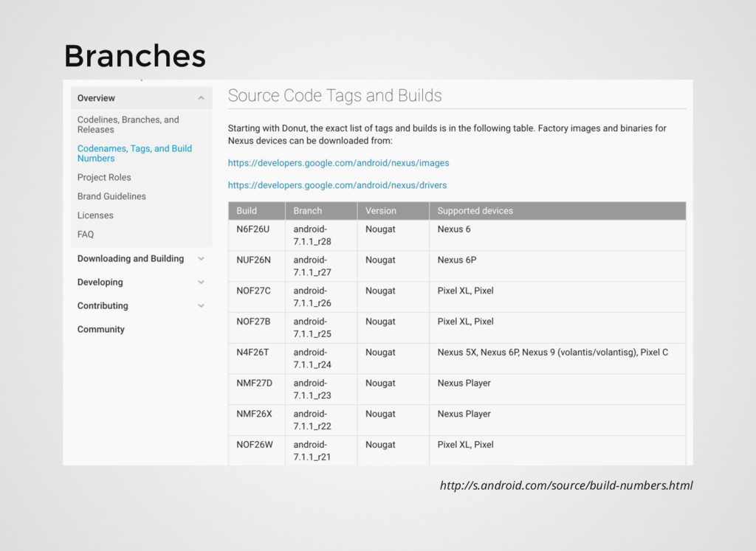
Task: Select the N6F26U build cell
Action: point(253,229)
